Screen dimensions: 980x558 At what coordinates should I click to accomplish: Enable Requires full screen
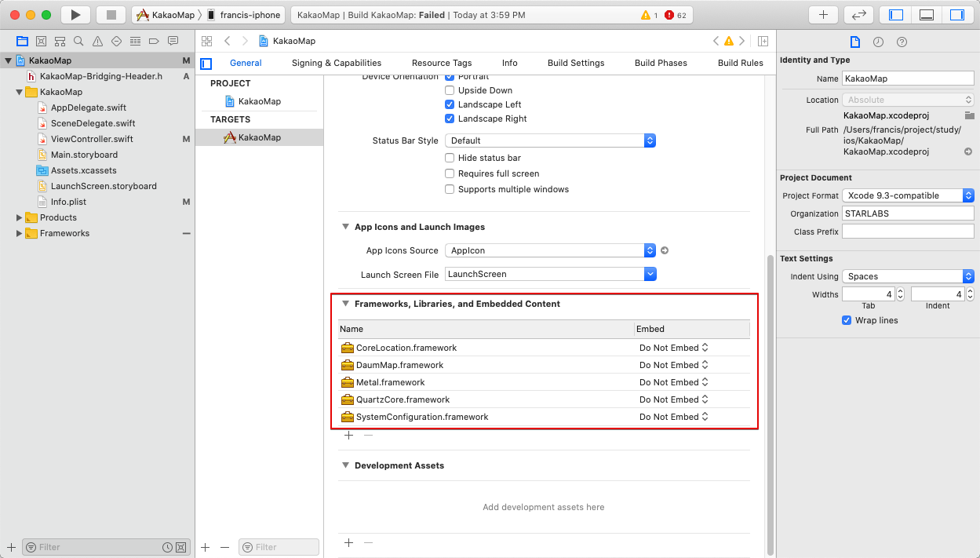450,173
